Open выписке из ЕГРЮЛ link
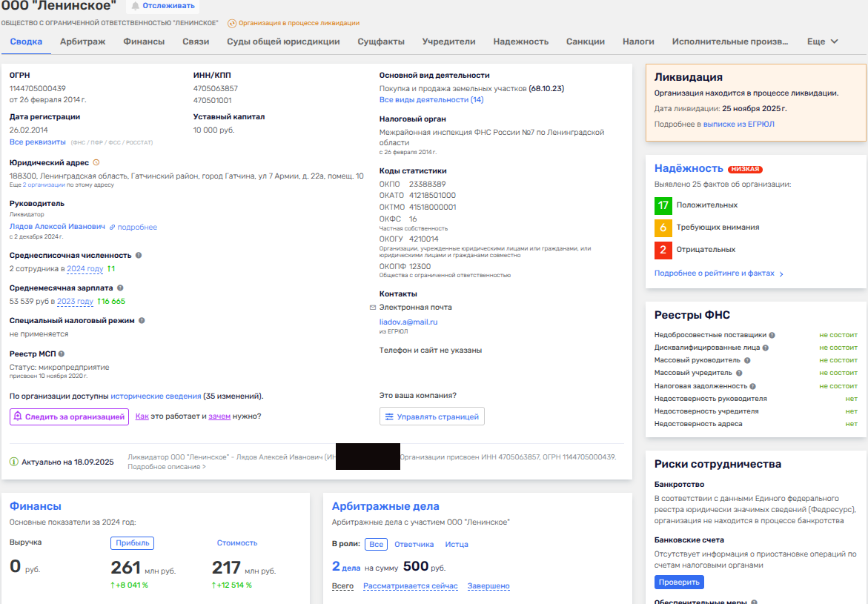 738,125
